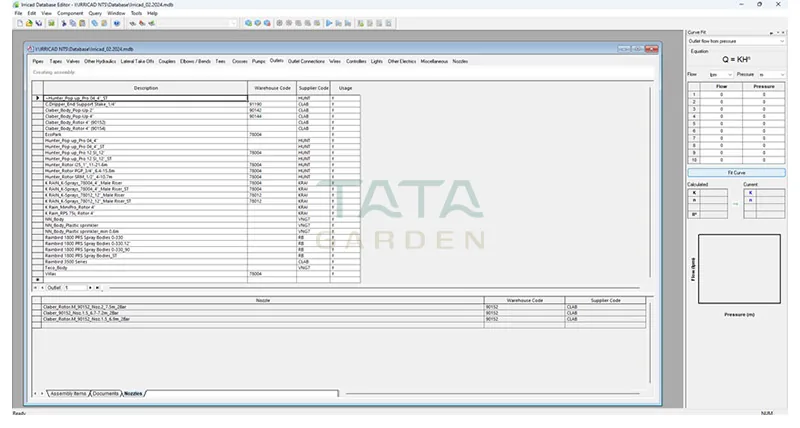Click Pressure cell in row 10 of Curve Fit

click(764, 160)
